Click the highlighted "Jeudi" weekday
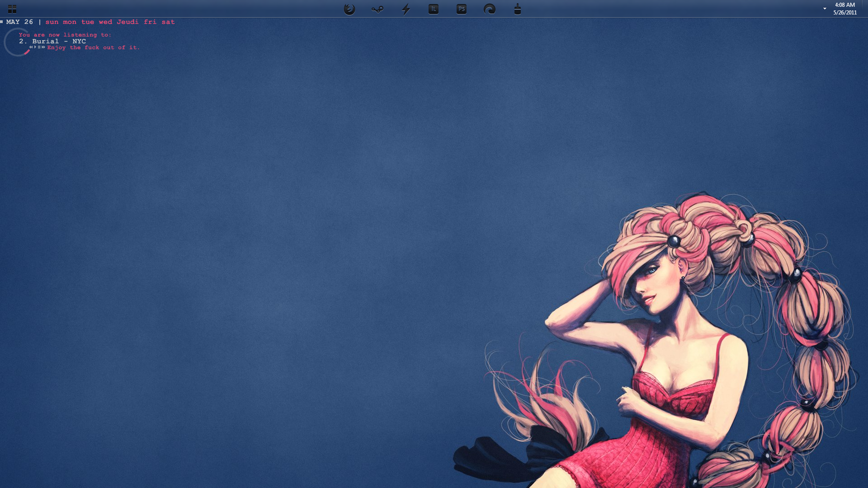This screenshot has height=488, width=868. point(128,22)
